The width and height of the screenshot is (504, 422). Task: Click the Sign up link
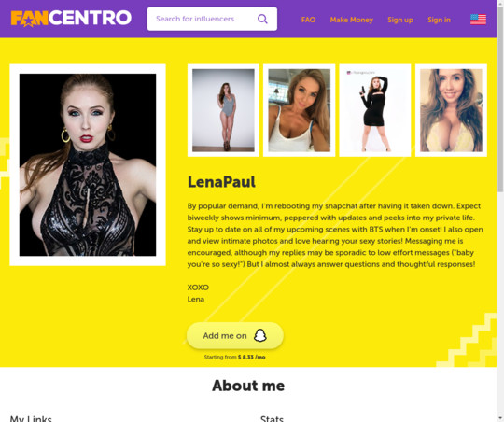(x=400, y=20)
